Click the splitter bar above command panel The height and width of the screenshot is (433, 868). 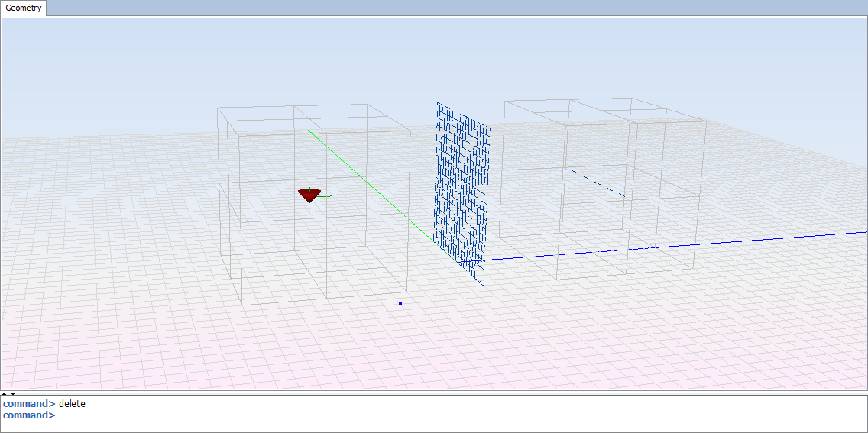click(434, 393)
